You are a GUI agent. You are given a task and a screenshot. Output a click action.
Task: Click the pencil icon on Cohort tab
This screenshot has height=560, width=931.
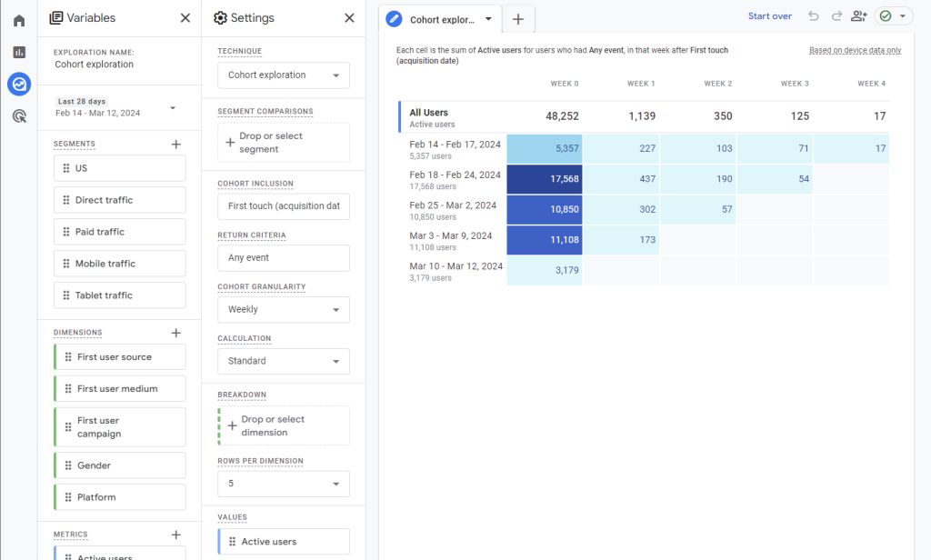(394, 19)
